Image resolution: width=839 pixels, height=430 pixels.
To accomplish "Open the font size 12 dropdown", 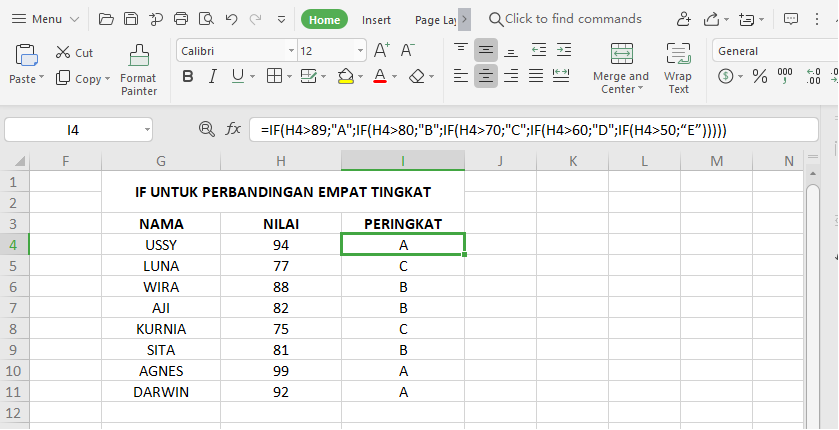I will point(360,51).
